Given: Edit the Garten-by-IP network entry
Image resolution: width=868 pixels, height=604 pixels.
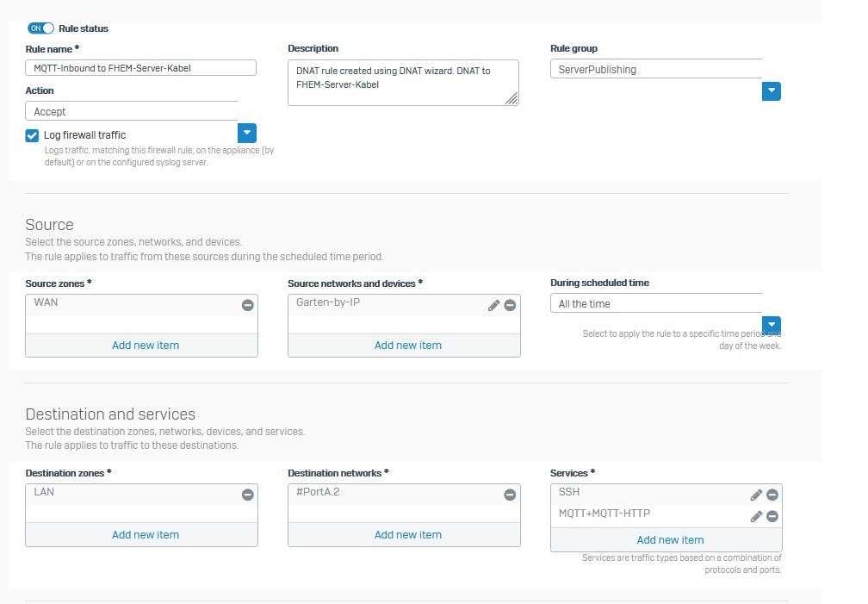Looking at the screenshot, I should click(x=494, y=305).
